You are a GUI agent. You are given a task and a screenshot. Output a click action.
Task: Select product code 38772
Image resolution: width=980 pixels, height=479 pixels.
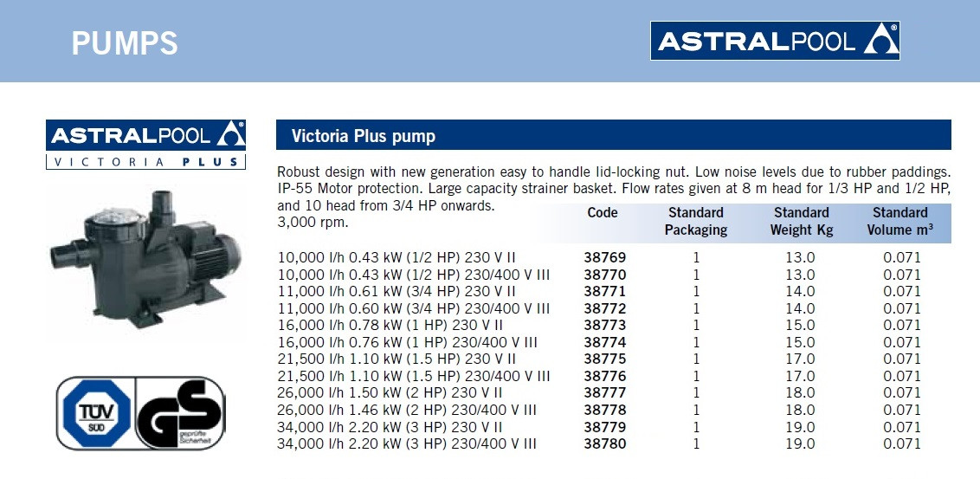[x=604, y=308]
